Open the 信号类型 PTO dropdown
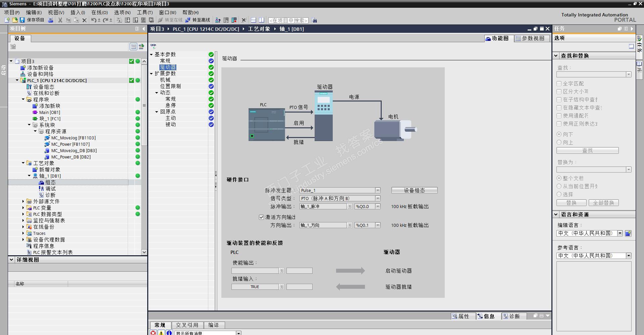 378,198
